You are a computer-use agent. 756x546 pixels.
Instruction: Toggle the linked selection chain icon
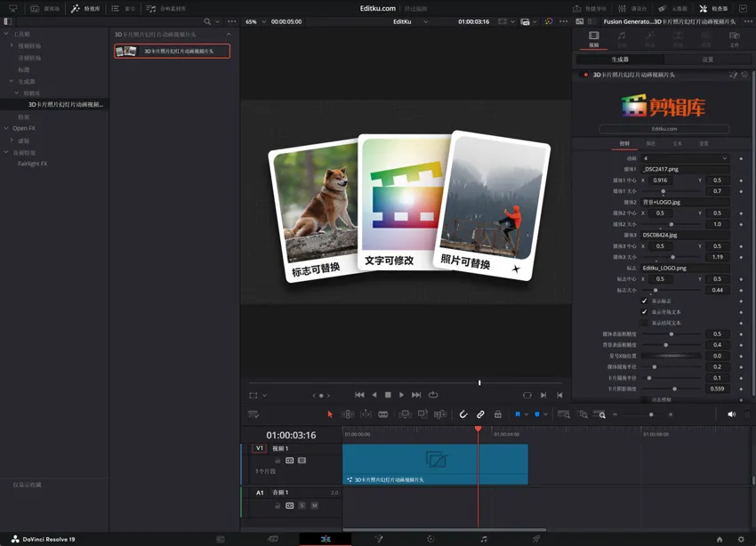coord(480,414)
